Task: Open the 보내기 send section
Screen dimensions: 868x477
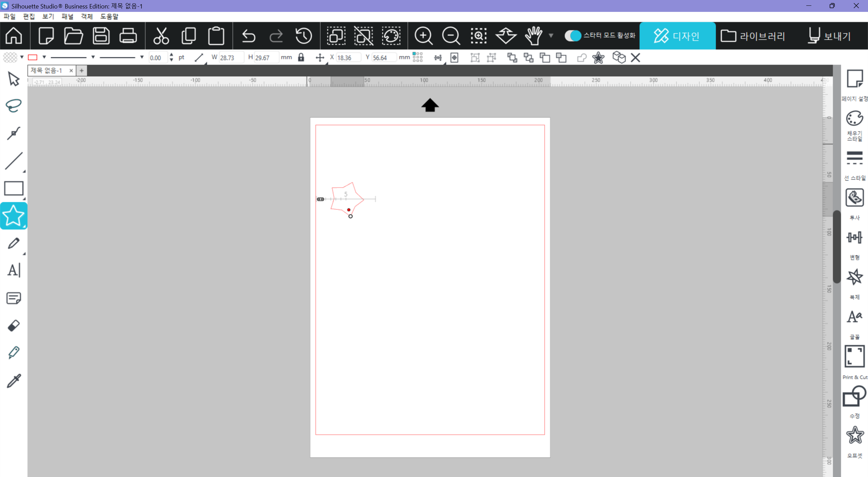Action: tap(829, 36)
